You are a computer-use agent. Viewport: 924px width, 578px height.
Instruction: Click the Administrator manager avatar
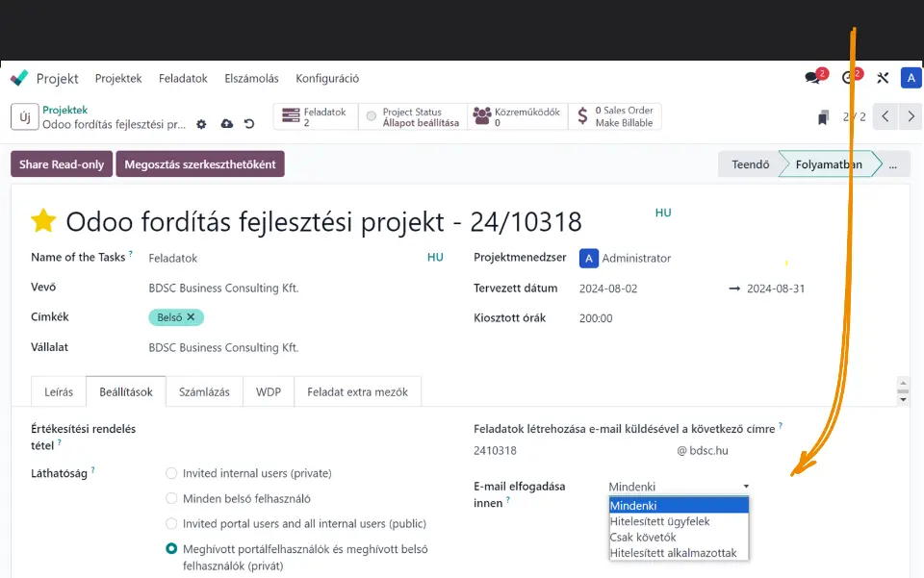(x=589, y=258)
